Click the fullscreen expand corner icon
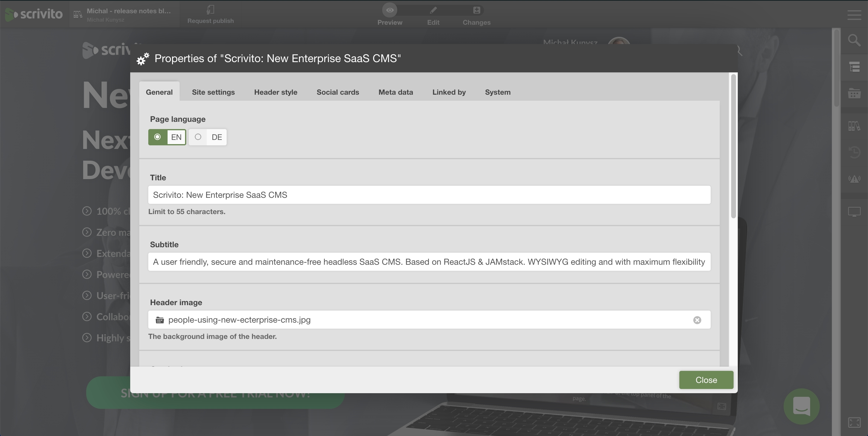The height and width of the screenshot is (436, 868). (x=854, y=422)
